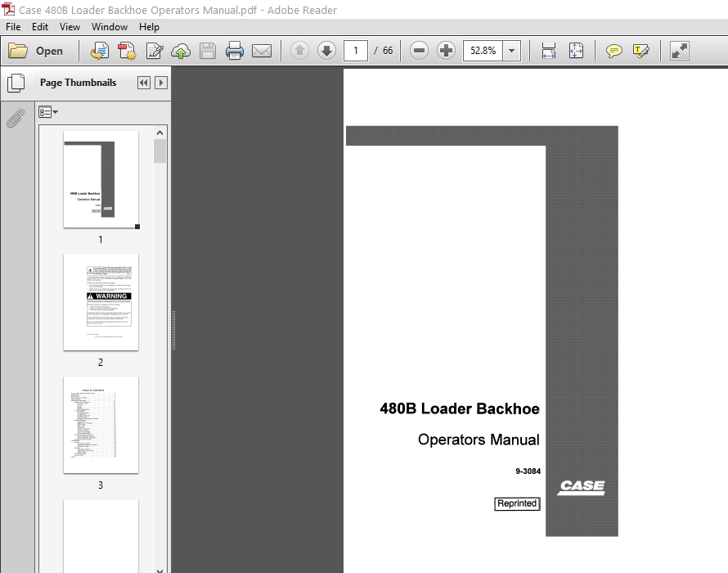Open the Edit menu
728x573 pixels.
[x=40, y=27]
